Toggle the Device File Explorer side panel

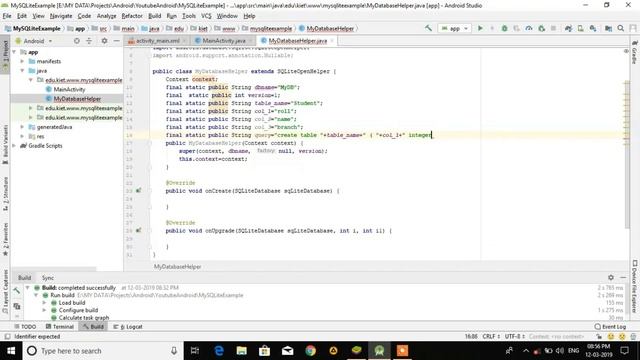[x=634, y=286]
